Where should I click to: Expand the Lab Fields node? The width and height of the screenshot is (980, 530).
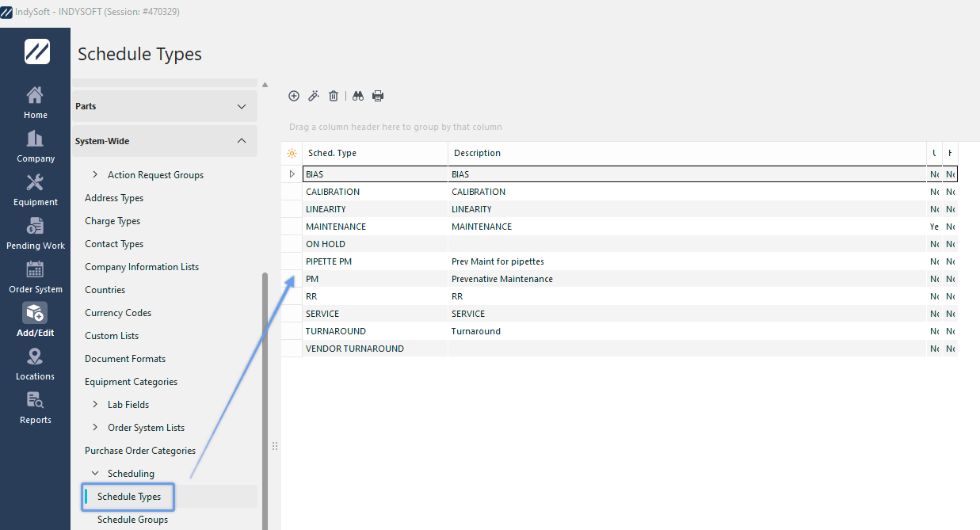96,405
